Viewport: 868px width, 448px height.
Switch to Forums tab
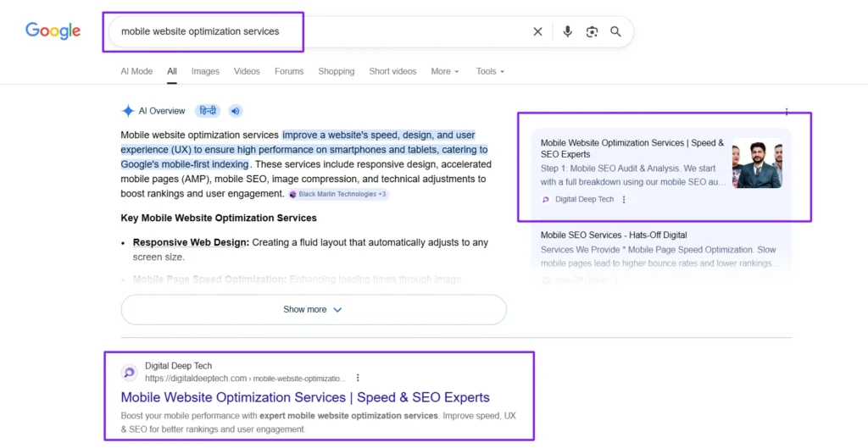(289, 71)
